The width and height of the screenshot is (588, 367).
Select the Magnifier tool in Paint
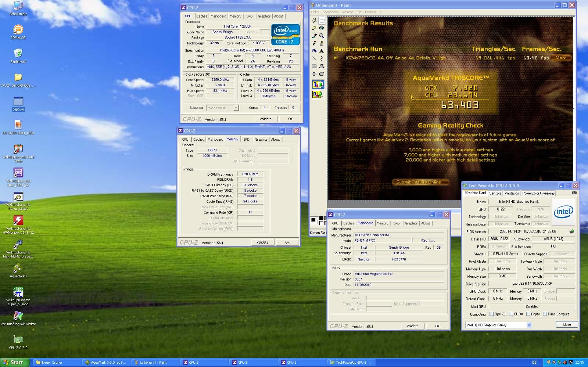[x=322, y=36]
